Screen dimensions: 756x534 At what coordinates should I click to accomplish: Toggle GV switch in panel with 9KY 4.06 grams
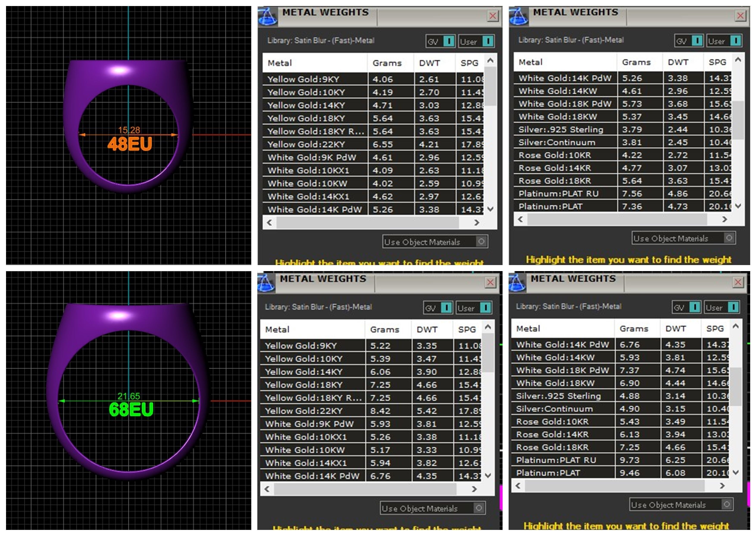click(448, 42)
